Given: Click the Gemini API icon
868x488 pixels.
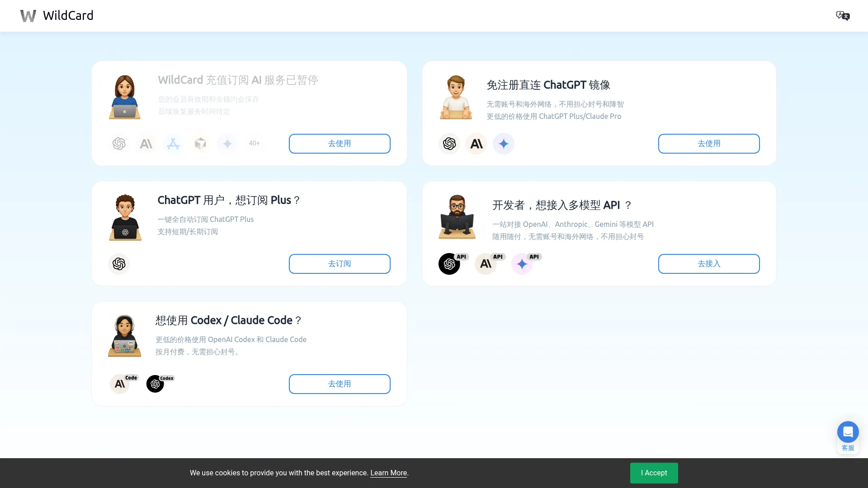Looking at the screenshot, I should pos(522,264).
